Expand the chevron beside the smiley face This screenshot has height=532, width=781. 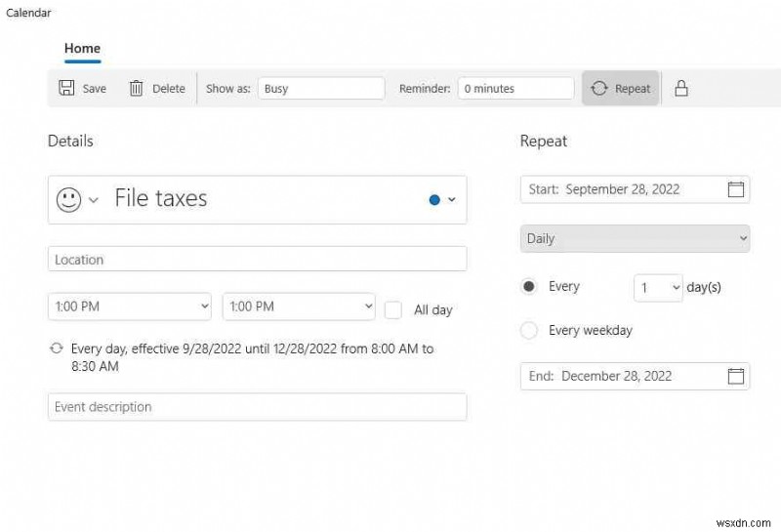tap(93, 200)
